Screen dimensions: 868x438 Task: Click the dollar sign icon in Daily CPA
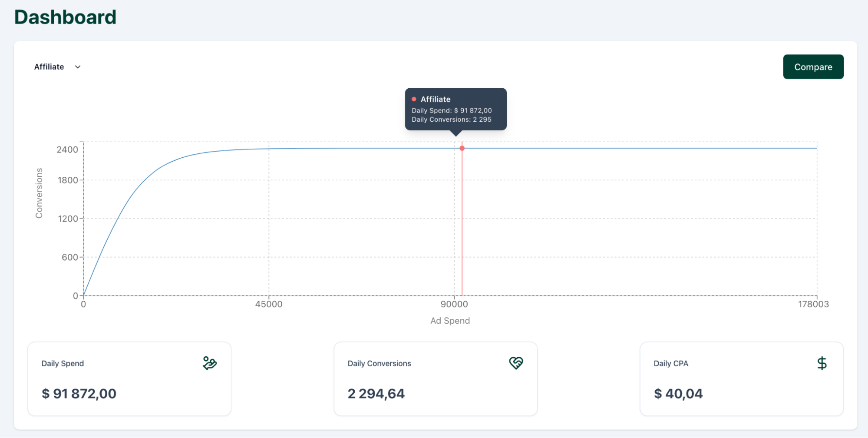coord(822,363)
